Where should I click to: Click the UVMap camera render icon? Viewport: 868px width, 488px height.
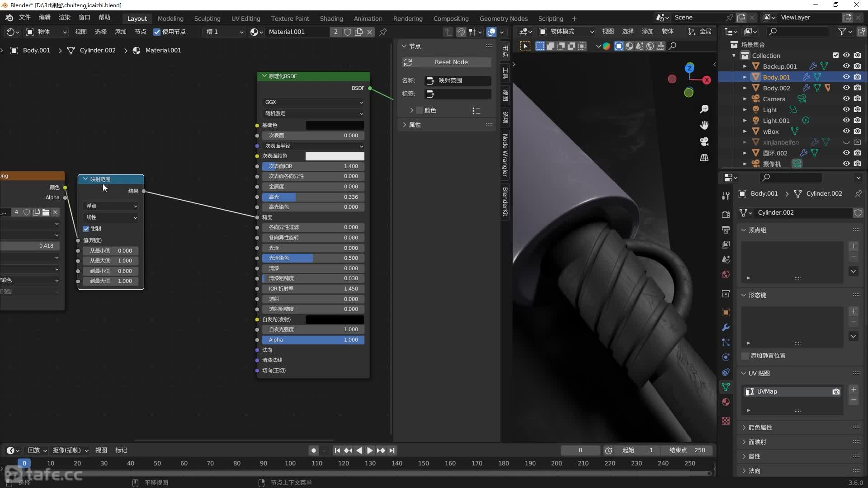pyautogui.click(x=836, y=391)
